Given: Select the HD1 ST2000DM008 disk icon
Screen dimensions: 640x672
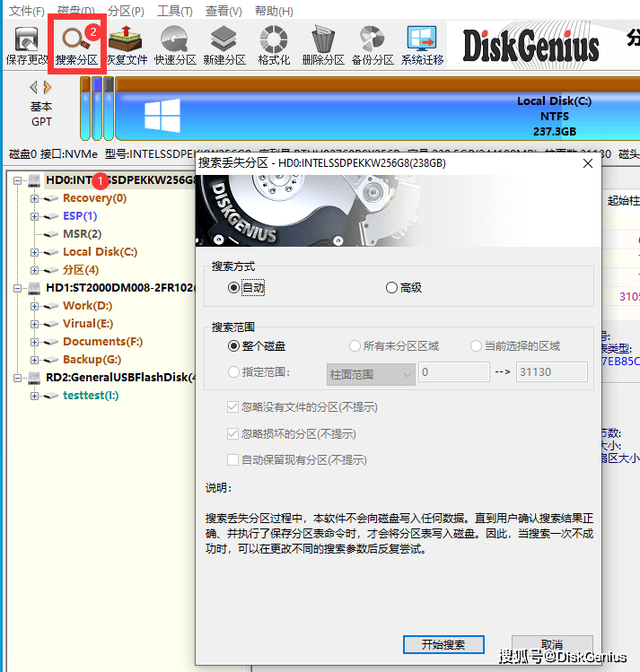Looking at the screenshot, I should point(34,288).
